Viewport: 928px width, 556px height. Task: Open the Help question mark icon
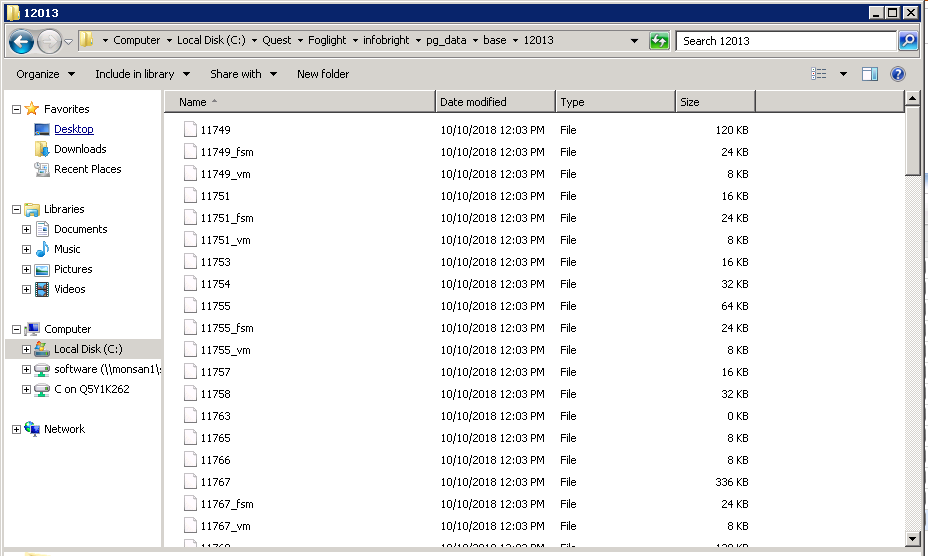tap(897, 74)
